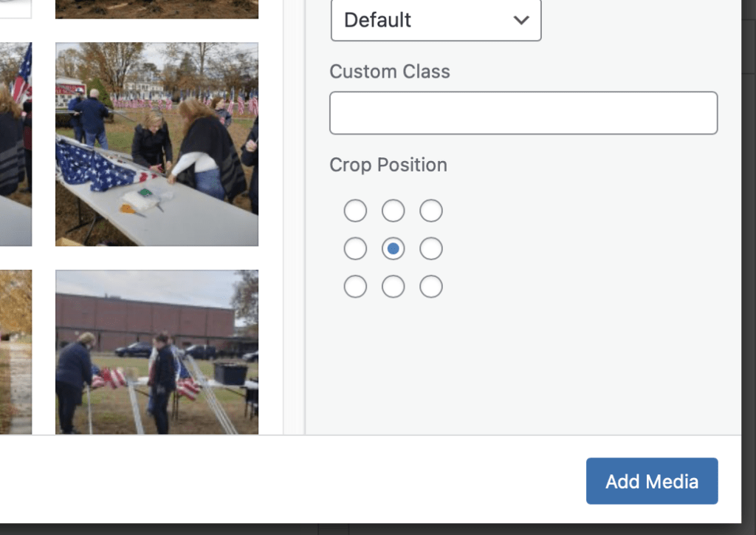Select the top-center crop position

point(393,211)
